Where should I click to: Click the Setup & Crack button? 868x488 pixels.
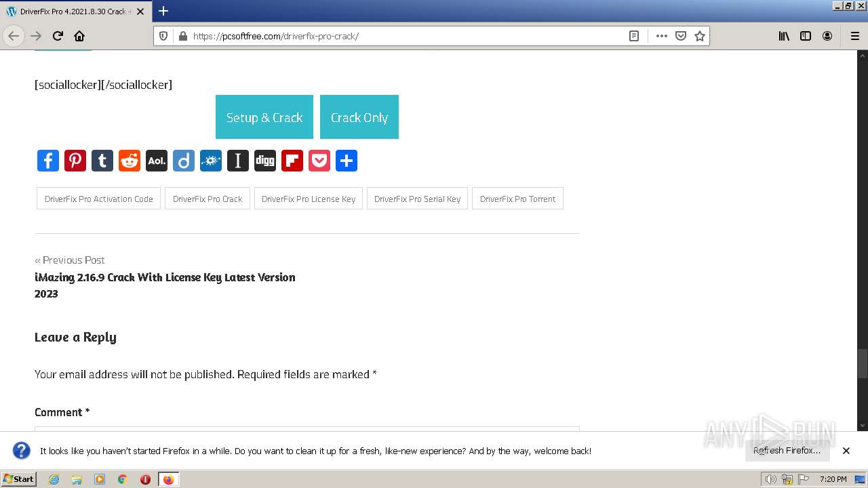tap(264, 117)
